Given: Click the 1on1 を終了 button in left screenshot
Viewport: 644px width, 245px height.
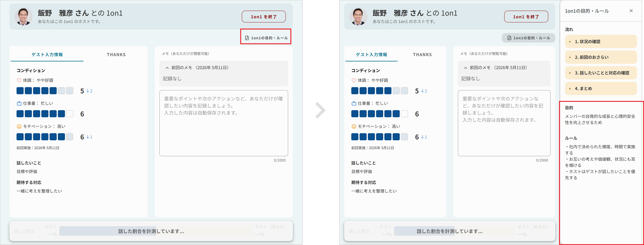Looking at the screenshot, I should click(x=263, y=17).
